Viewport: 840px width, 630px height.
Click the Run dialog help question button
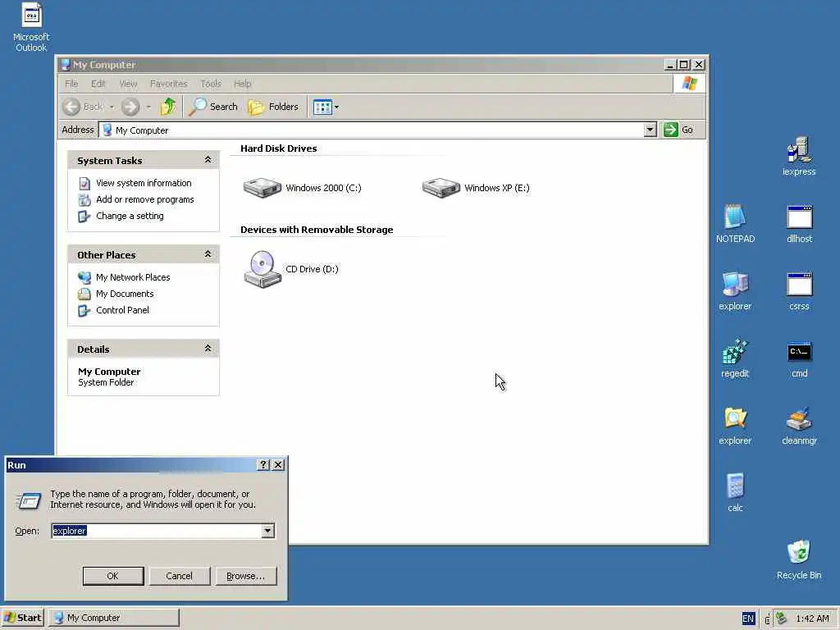click(263, 464)
